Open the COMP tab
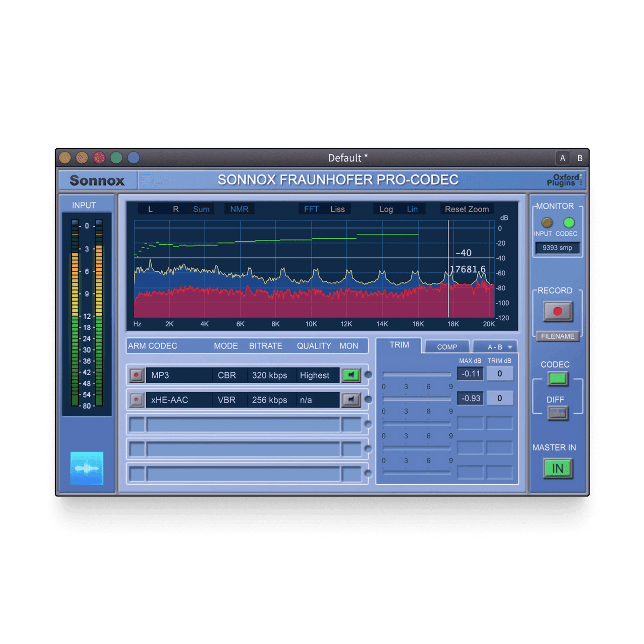644x644 pixels. [447, 347]
